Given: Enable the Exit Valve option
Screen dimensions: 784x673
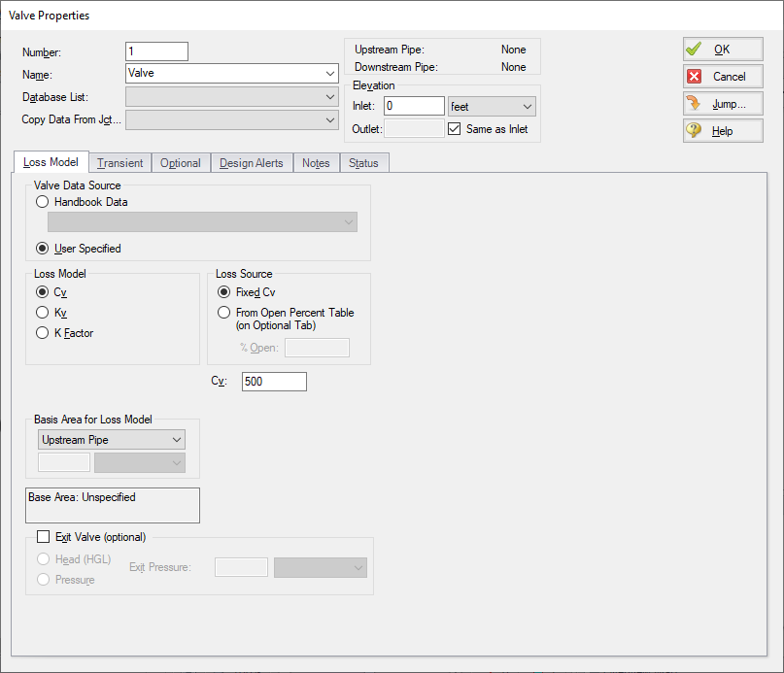Looking at the screenshot, I should (x=43, y=536).
